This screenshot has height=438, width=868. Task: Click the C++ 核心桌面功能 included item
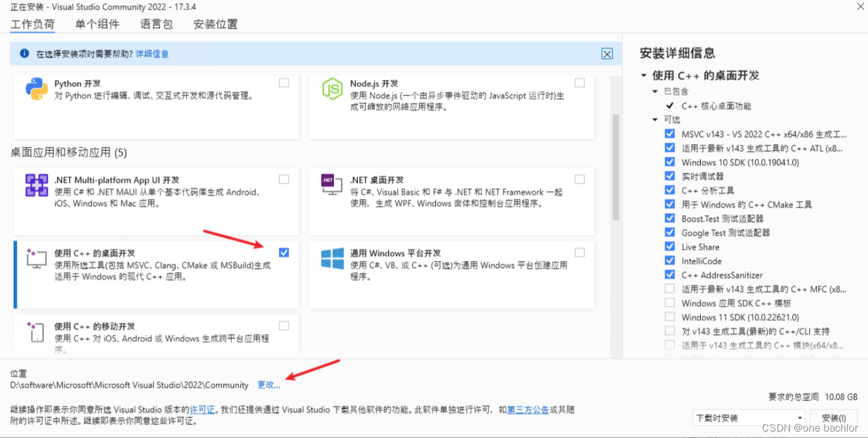pos(716,106)
